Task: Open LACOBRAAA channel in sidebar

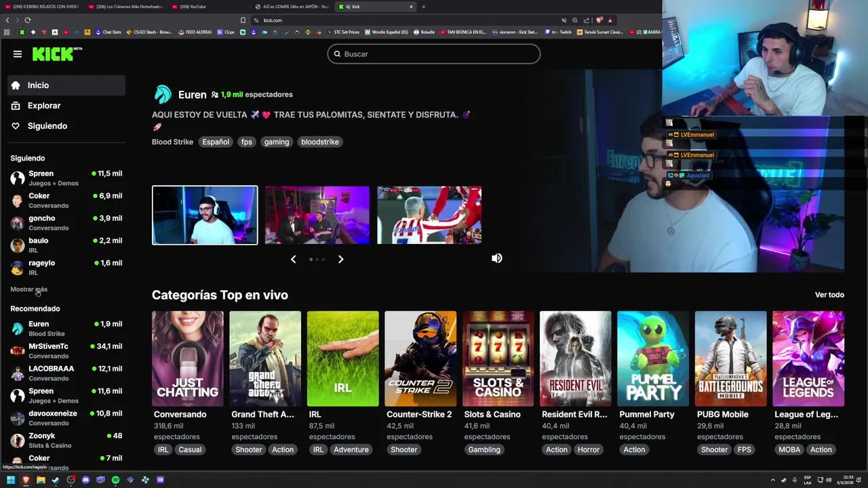Action: coord(66,373)
